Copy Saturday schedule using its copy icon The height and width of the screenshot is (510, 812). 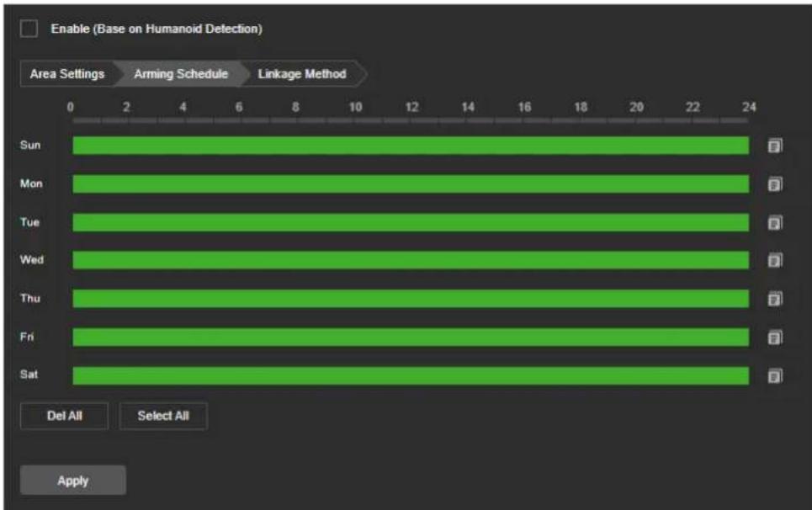(775, 376)
